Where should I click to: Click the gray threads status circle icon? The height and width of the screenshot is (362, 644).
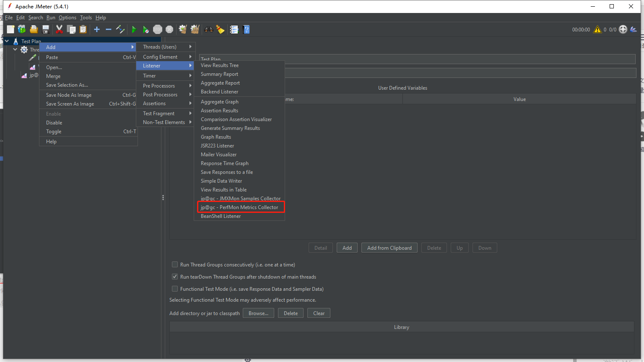(x=623, y=29)
